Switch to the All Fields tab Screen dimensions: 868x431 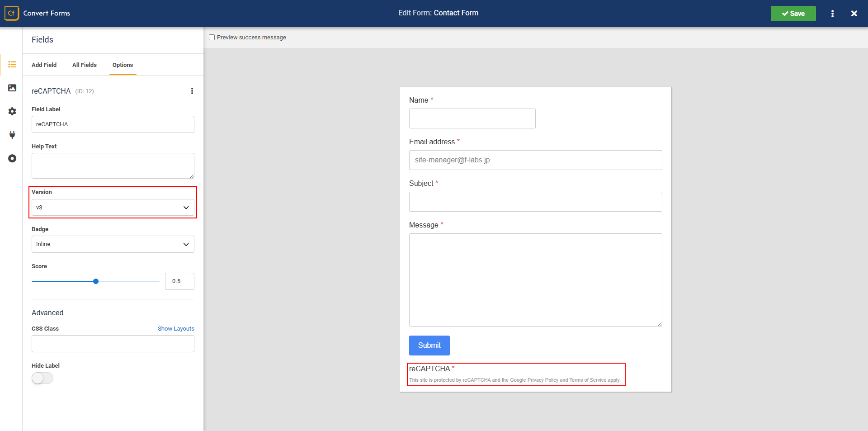pos(84,65)
